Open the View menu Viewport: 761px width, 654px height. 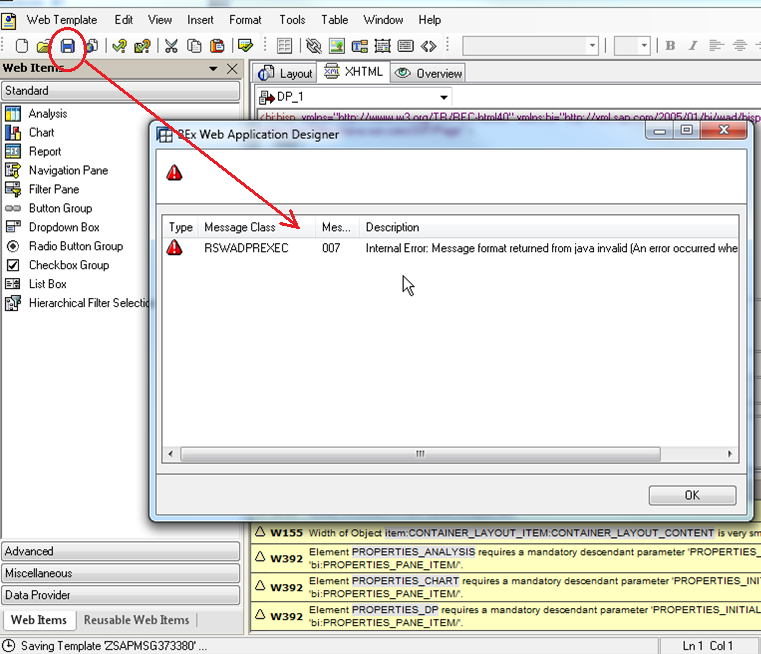(x=160, y=20)
